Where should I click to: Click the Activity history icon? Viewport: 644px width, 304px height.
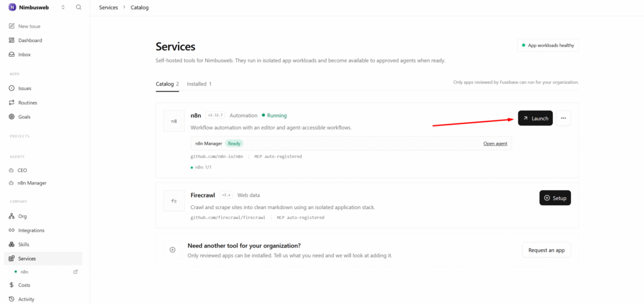click(x=11, y=299)
